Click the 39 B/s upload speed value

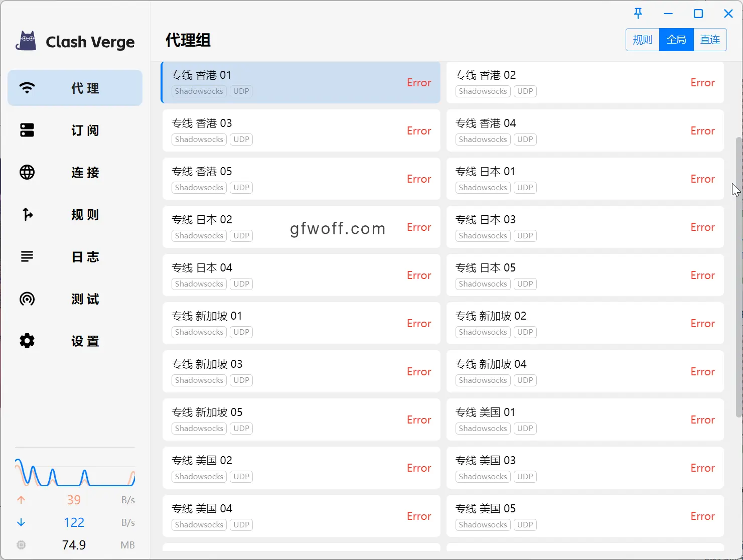pyautogui.click(x=74, y=500)
